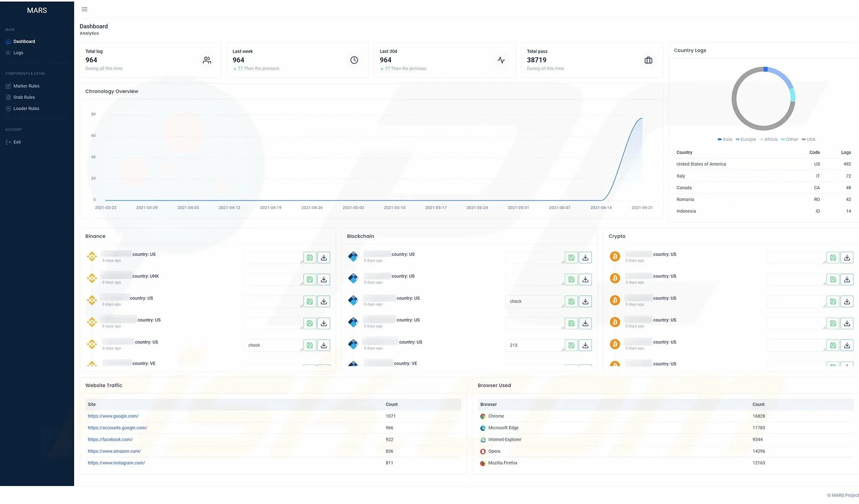Click https://www.facebook.com/ website link

110,439
